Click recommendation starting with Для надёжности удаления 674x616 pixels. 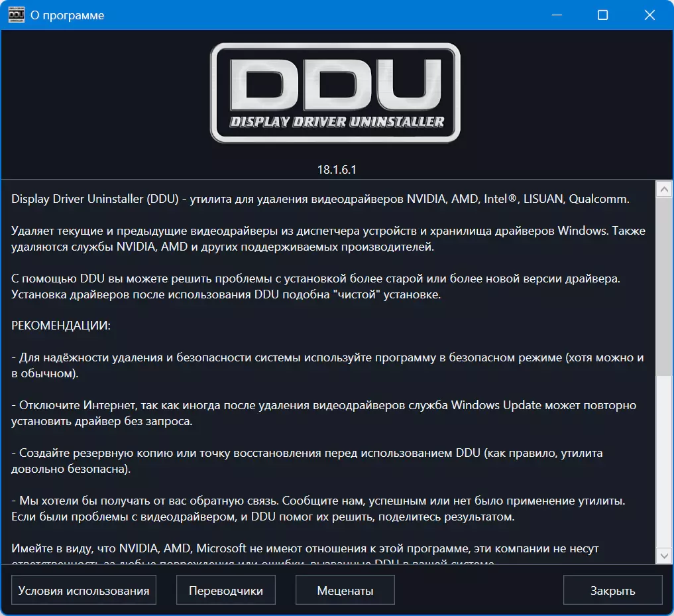tap(327, 365)
